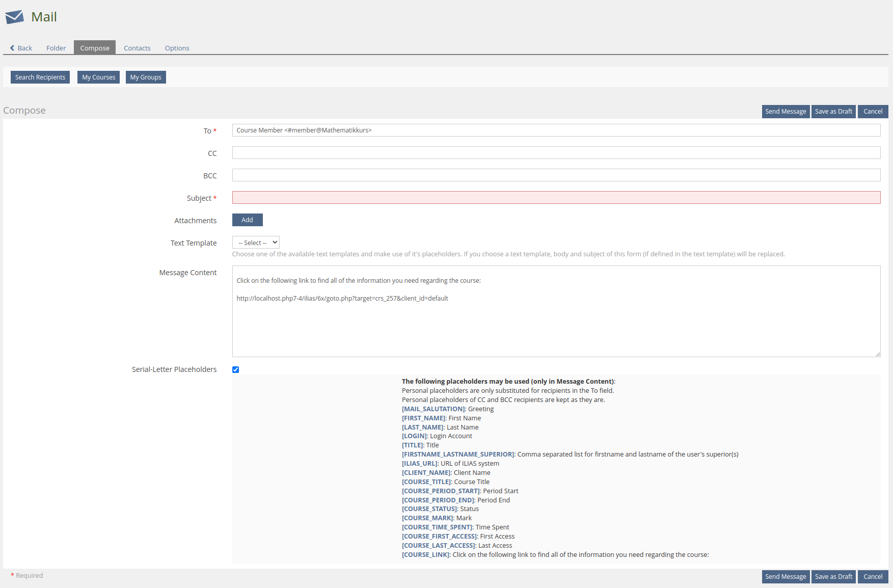This screenshot has width=893, height=588.
Task: Open the Contacts tab
Action: point(137,48)
